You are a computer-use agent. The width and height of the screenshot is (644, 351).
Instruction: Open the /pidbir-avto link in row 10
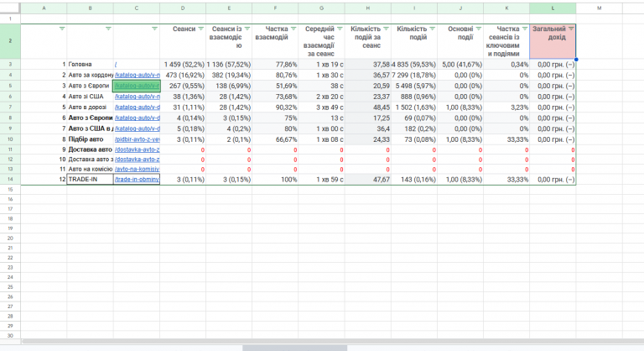tap(138, 139)
